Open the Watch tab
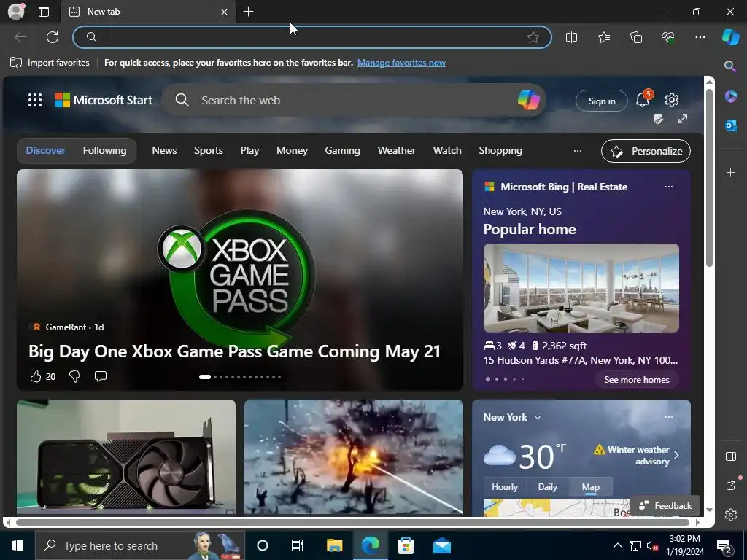 (447, 150)
